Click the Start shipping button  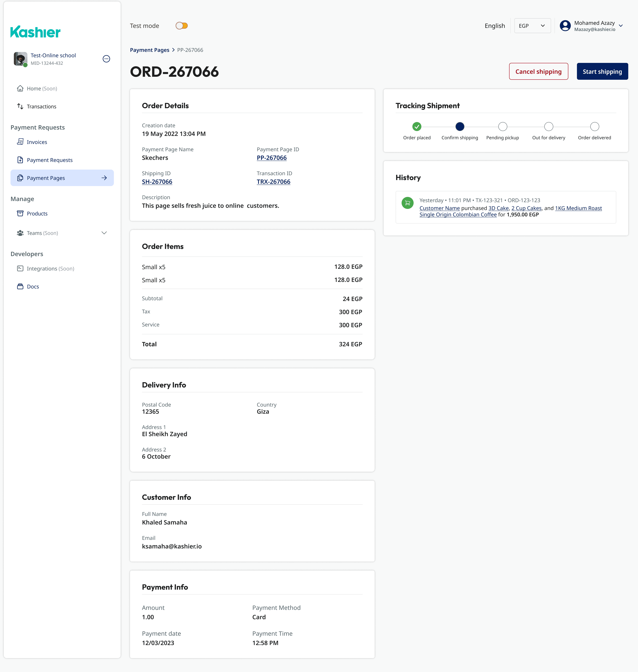602,71
